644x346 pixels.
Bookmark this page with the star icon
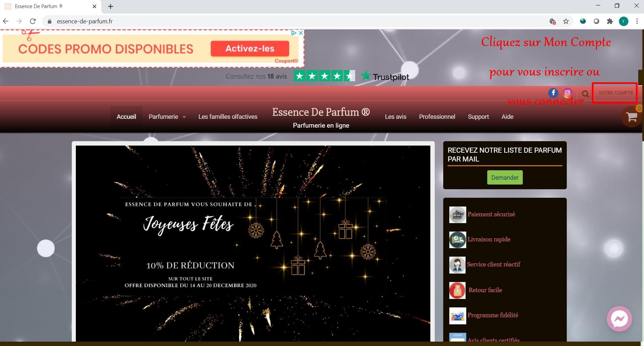pos(566,21)
